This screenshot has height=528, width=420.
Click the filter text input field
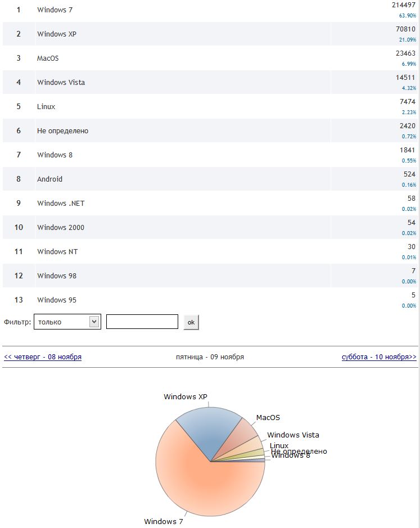click(142, 322)
